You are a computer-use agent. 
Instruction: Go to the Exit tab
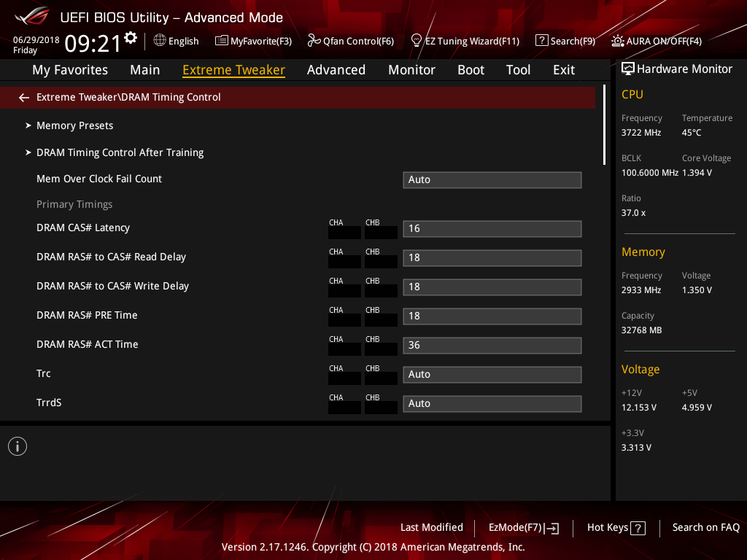pos(564,70)
